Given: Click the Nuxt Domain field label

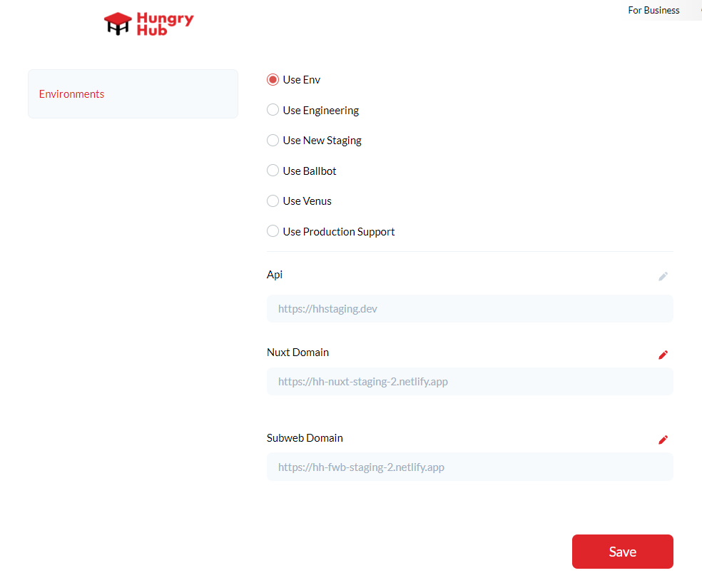Looking at the screenshot, I should (x=297, y=353).
